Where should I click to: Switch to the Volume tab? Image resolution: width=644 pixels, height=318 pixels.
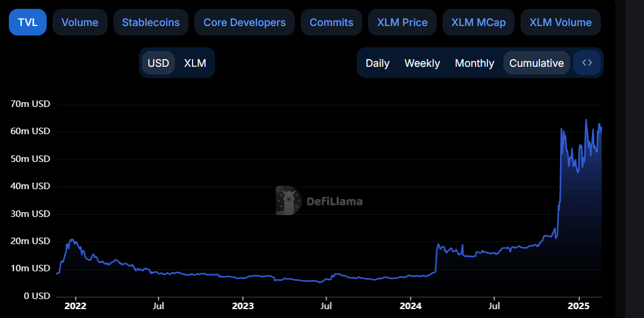tap(80, 22)
